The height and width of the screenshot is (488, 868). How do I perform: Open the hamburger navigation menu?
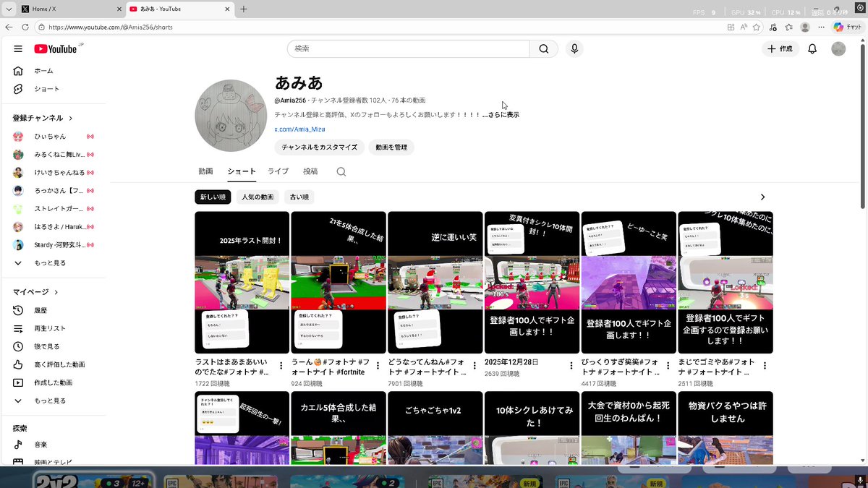tap(18, 49)
